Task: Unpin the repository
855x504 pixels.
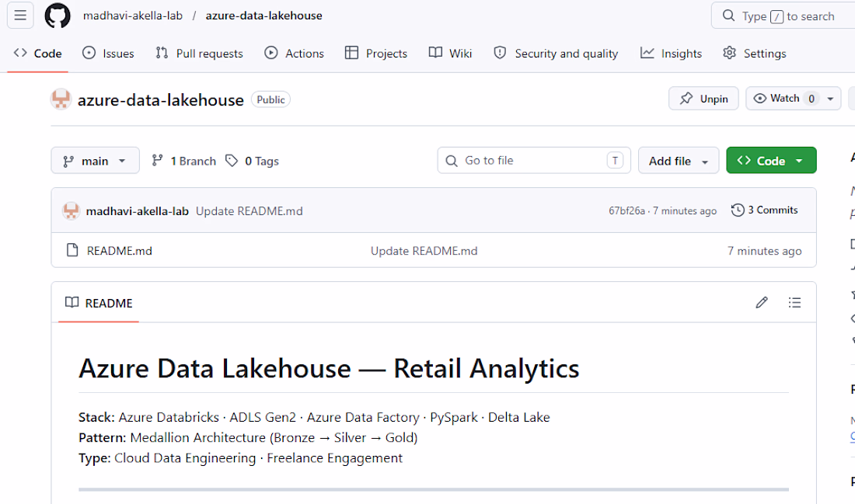Action: tap(703, 99)
